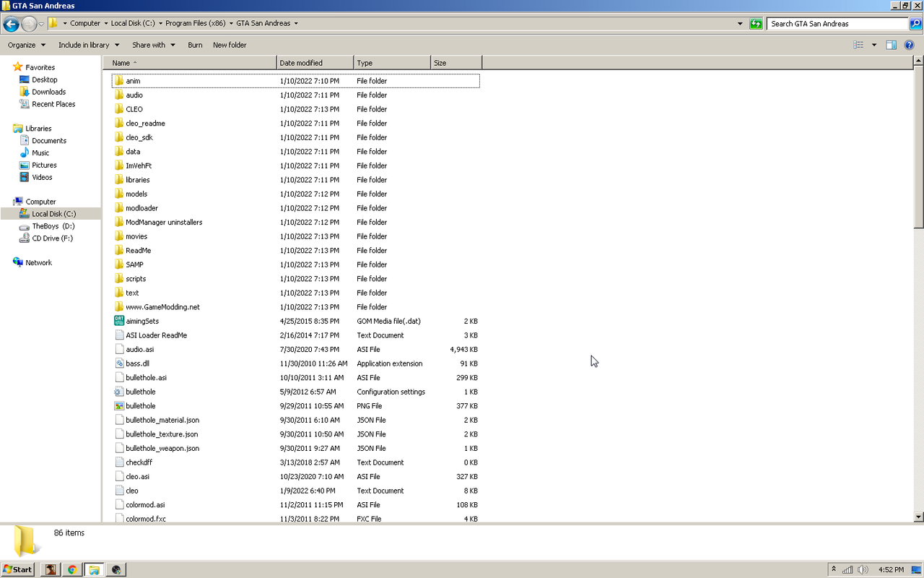This screenshot has width=924, height=578.
Task: Click the www.GameModding.net folder name
Action: [162, 307]
